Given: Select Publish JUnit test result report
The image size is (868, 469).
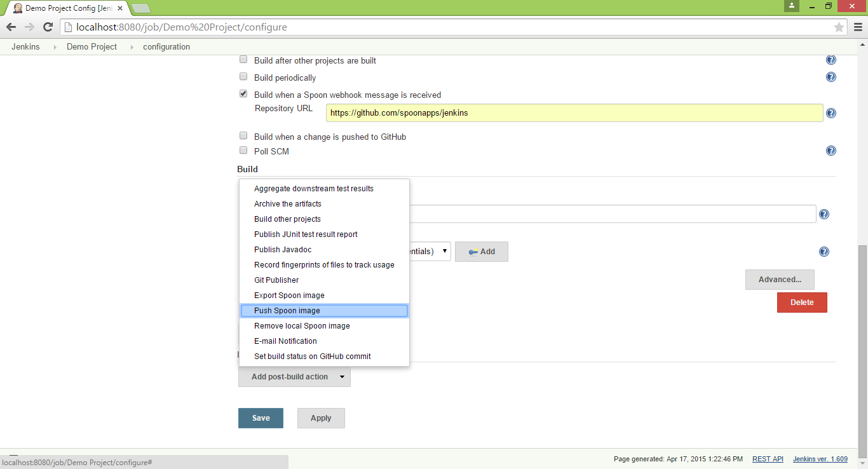Looking at the screenshot, I should tap(324, 234).
